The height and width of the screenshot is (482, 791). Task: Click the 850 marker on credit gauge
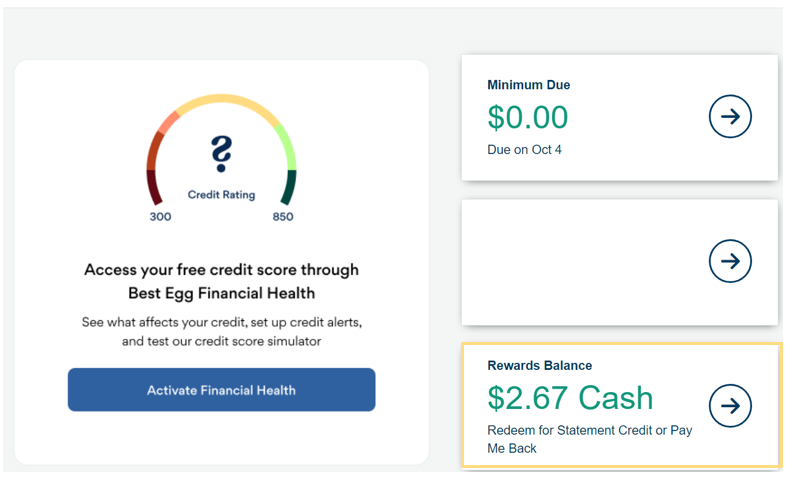click(x=283, y=217)
